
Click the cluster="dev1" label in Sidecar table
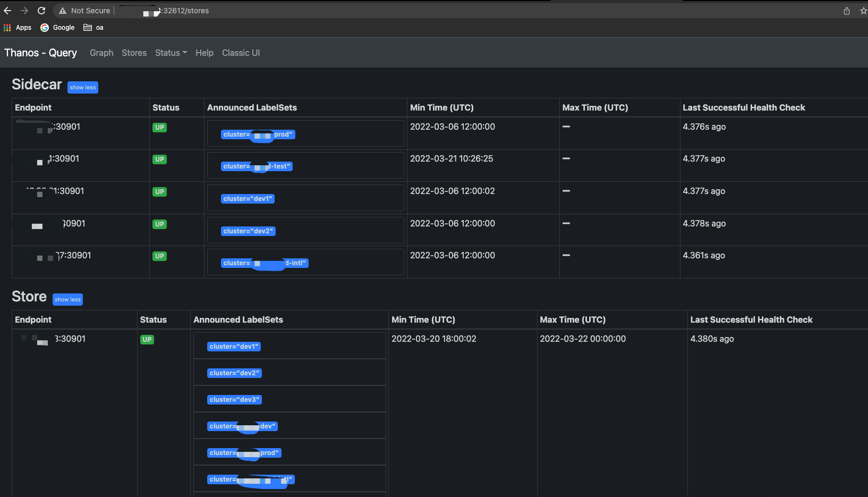(248, 199)
